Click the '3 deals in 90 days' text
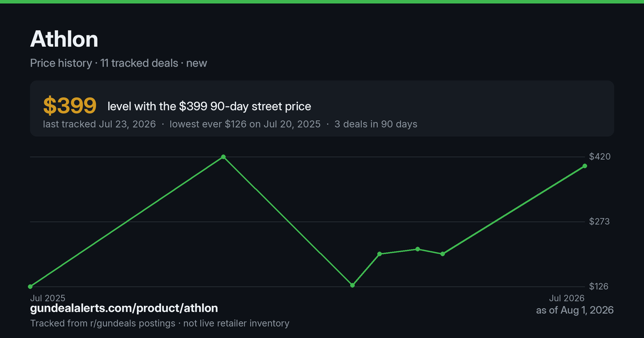644x338 pixels. tap(376, 124)
